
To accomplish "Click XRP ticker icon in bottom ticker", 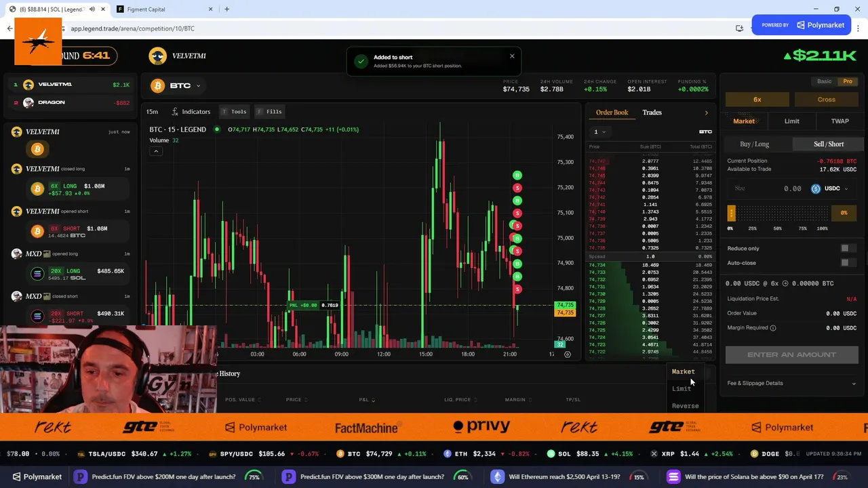I will tap(654, 453).
